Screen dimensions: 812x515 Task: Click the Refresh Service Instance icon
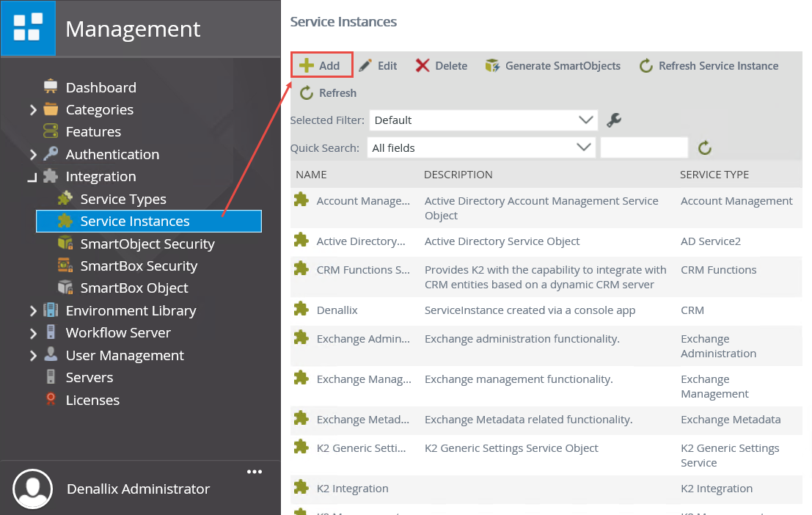click(645, 65)
